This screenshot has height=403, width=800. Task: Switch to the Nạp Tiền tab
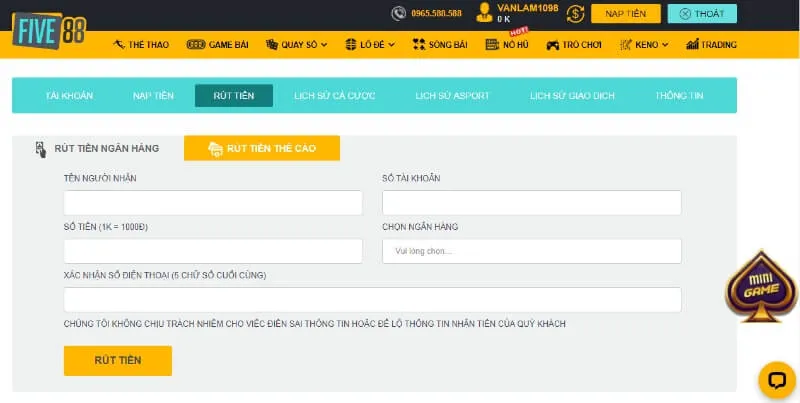click(153, 96)
